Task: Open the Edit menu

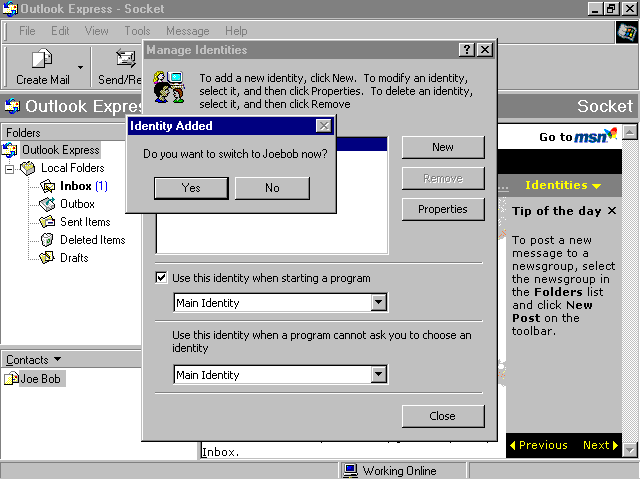Action: point(60,31)
